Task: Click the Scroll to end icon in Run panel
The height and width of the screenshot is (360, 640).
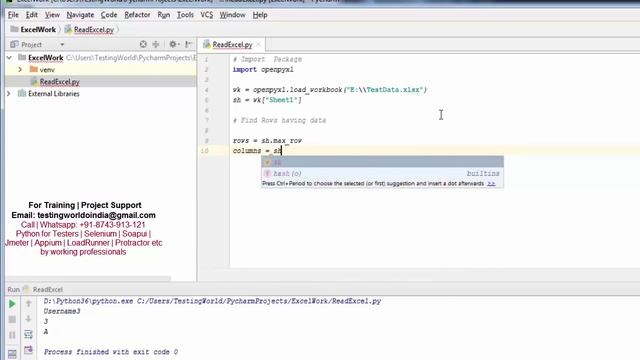Action: [28, 350]
